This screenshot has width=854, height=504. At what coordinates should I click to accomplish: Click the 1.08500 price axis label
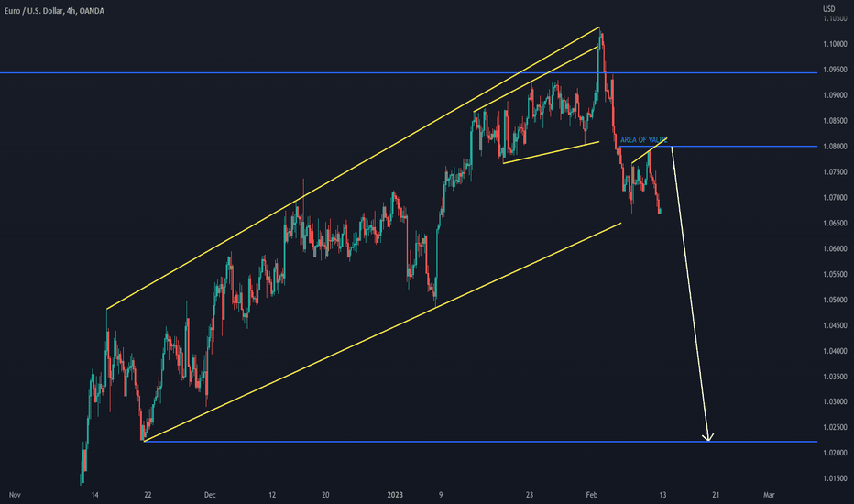click(835, 121)
